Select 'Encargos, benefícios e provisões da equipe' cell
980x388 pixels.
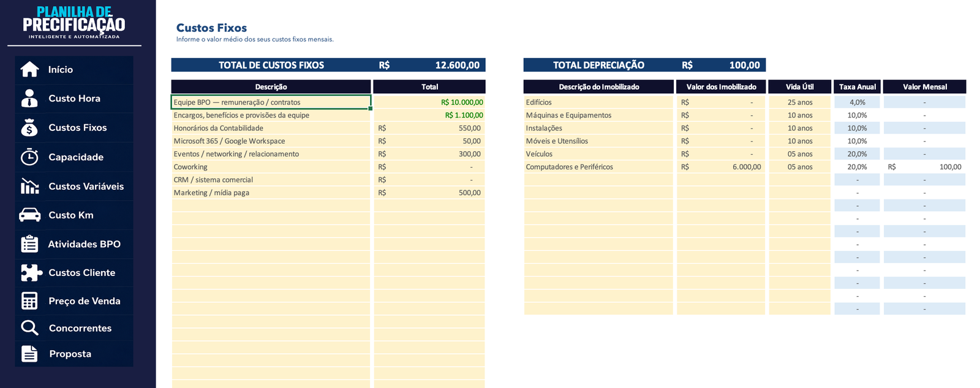pos(271,115)
